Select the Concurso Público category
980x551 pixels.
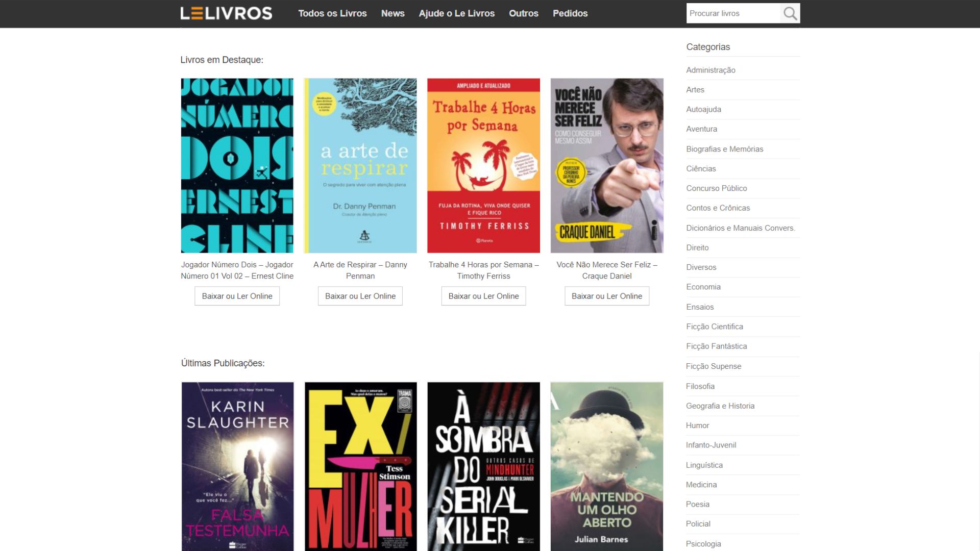716,188
